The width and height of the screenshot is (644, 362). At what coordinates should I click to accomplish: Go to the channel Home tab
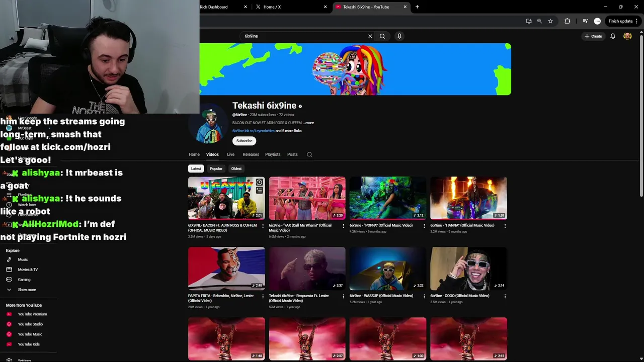point(194,154)
